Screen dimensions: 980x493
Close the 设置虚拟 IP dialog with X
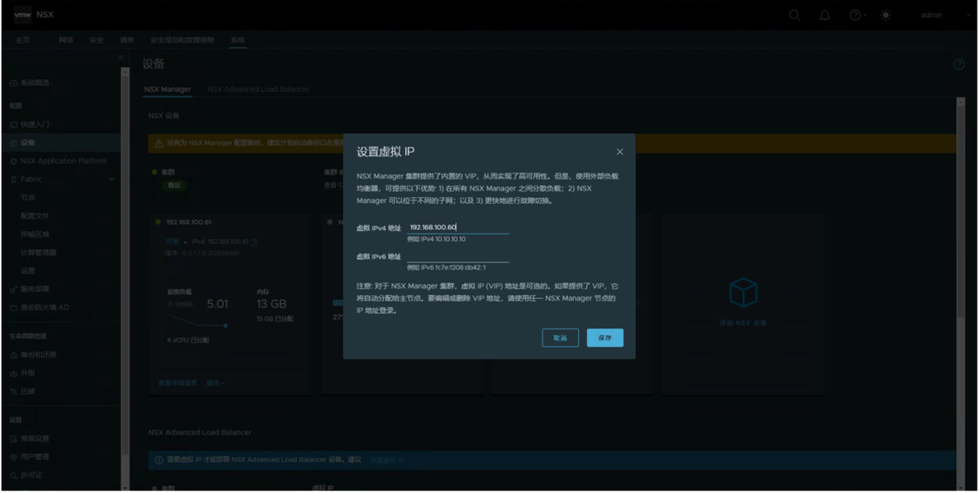(619, 152)
